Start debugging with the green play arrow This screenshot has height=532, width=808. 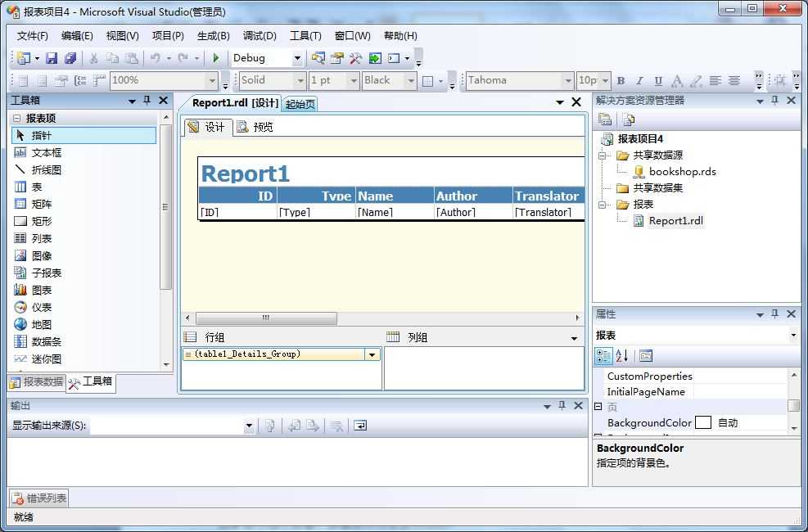(x=216, y=58)
